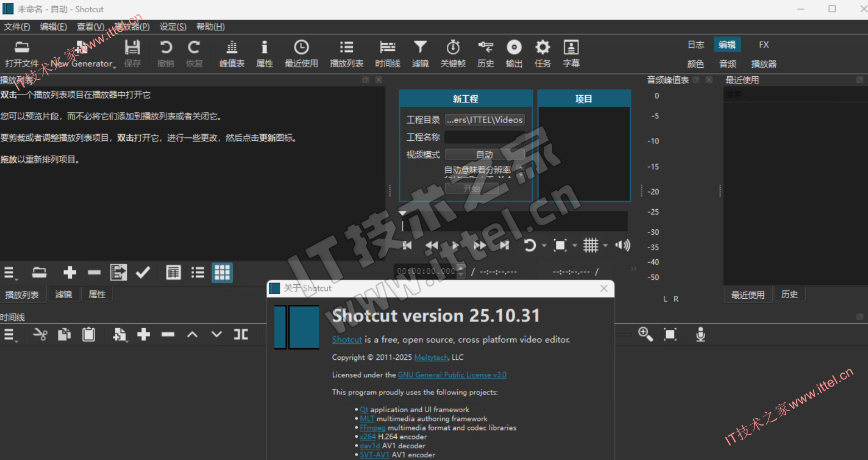Switch to the History (历史) tab

coord(790,294)
